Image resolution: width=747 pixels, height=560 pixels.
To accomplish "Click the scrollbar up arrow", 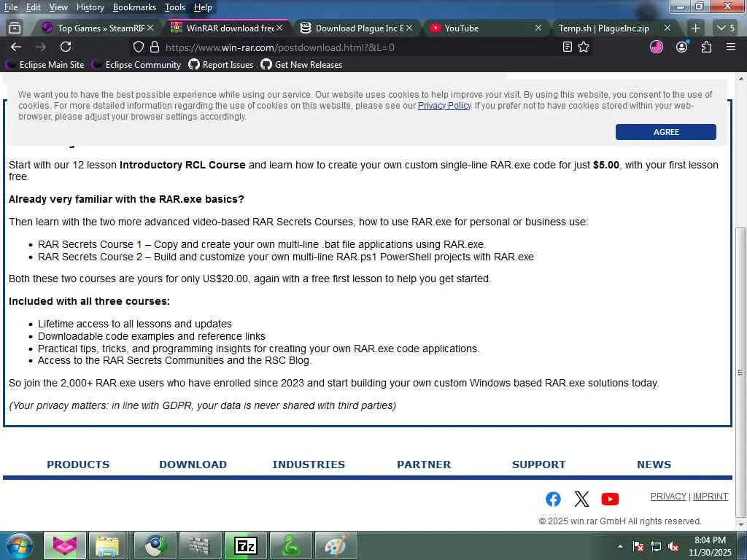I will click(740, 79).
